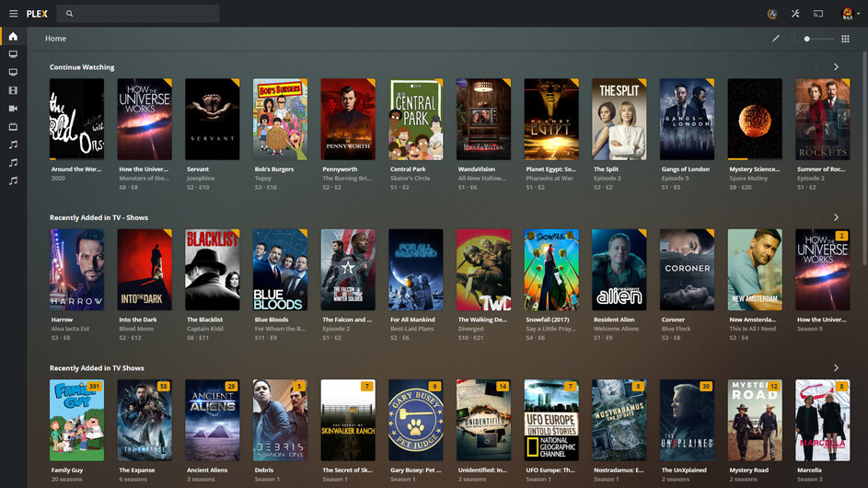This screenshot has height=488, width=868.
Task: Open Ancient Aliens poster
Action: tap(213, 421)
